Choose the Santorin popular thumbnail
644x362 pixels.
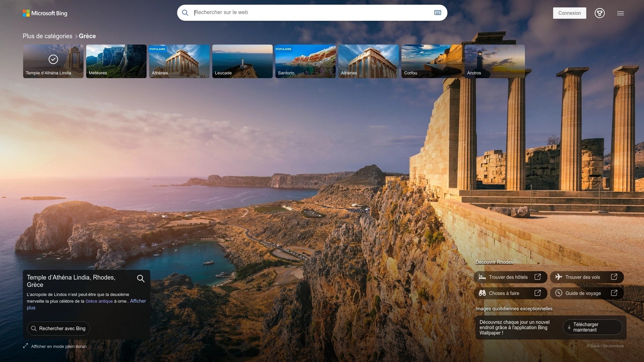pos(305,61)
